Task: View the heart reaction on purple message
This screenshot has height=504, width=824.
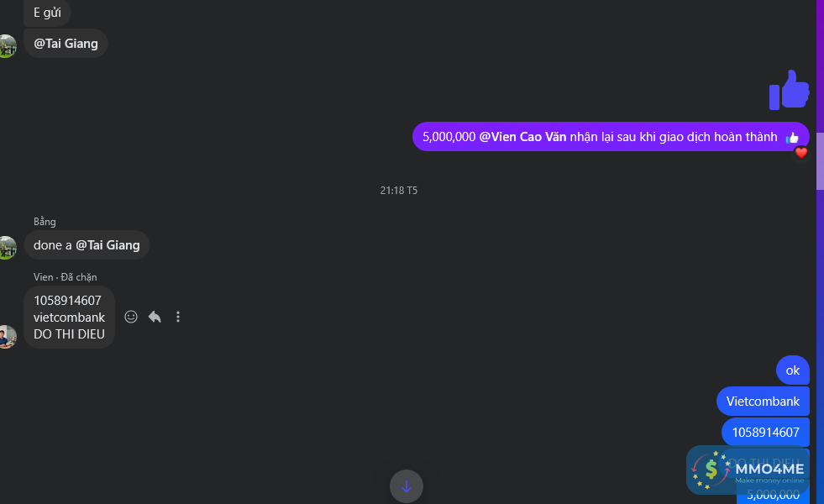Action: pyautogui.click(x=800, y=153)
